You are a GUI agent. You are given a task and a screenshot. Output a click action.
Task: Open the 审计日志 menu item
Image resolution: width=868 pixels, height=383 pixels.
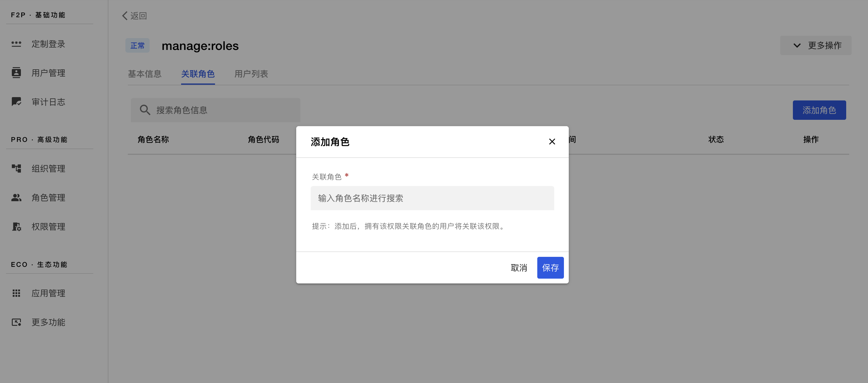click(x=48, y=102)
